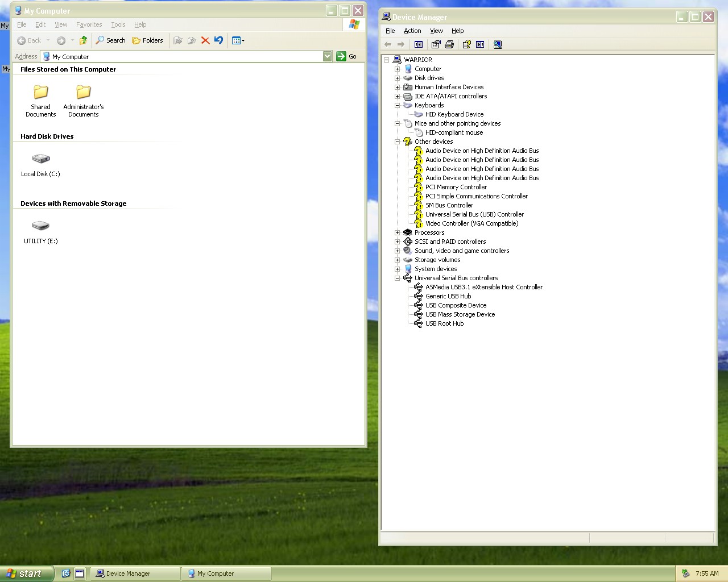Viewport: 728px width, 582px height.
Task: Click the Go button beside Address
Action: point(347,56)
